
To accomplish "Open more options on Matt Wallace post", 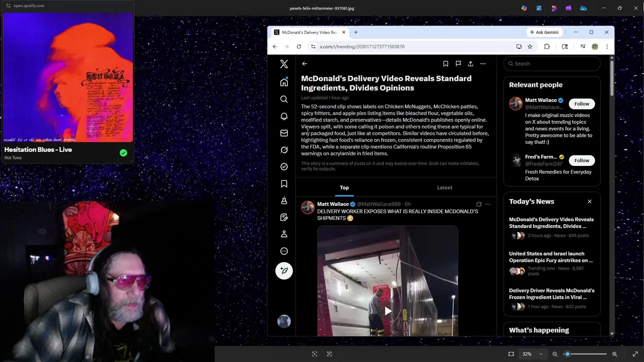I will [x=488, y=204].
